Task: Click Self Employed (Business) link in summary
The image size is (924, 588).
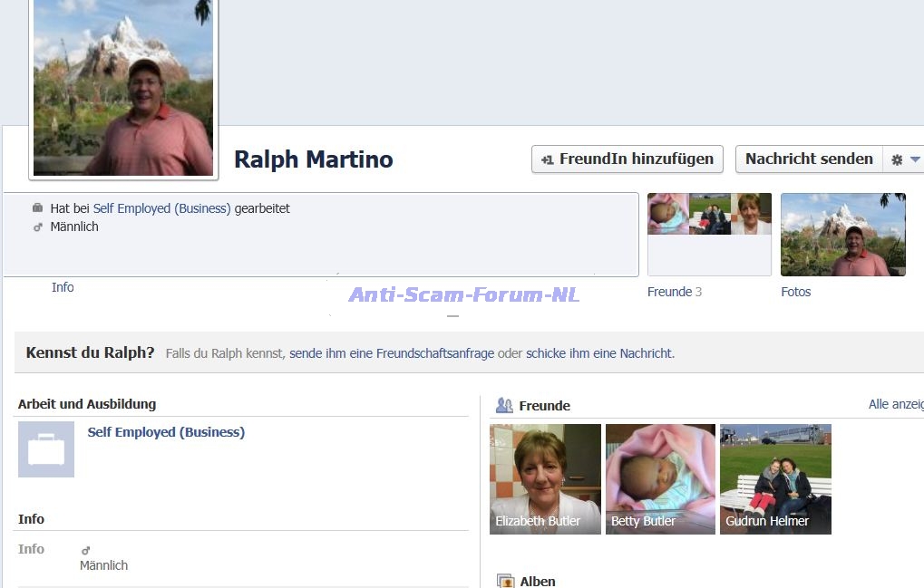Action: pyautogui.click(x=161, y=208)
